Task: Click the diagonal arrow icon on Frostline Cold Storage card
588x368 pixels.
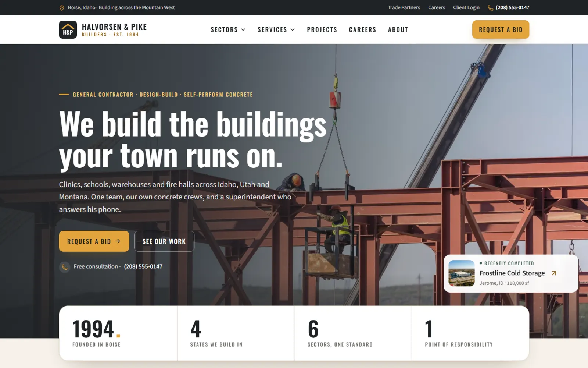Action: (x=554, y=273)
